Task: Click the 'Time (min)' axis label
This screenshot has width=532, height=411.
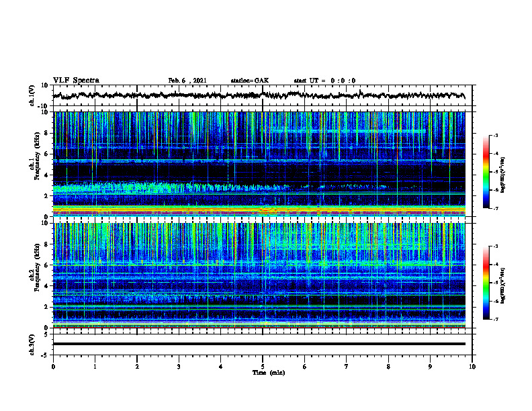Action: (269, 373)
